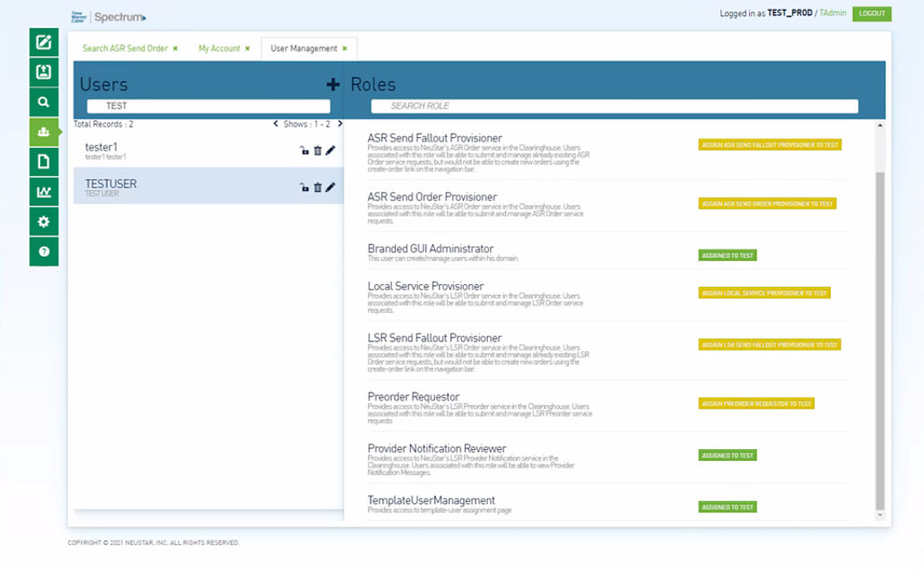The width and height of the screenshot is (924, 571).
Task: Go to previous page of user records
Action: pos(275,124)
